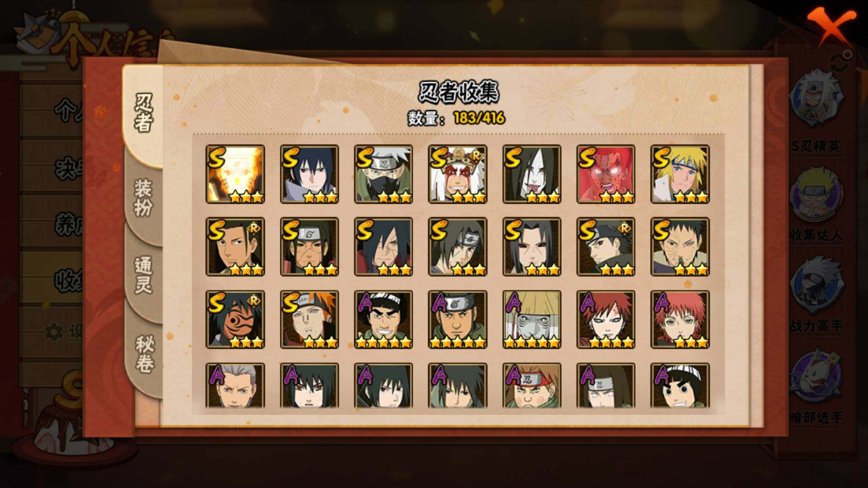The height and width of the screenshot is (488, 868).
Task: Open the long-haired Orochimaru S-rank card
Action: tap(532, 174)
